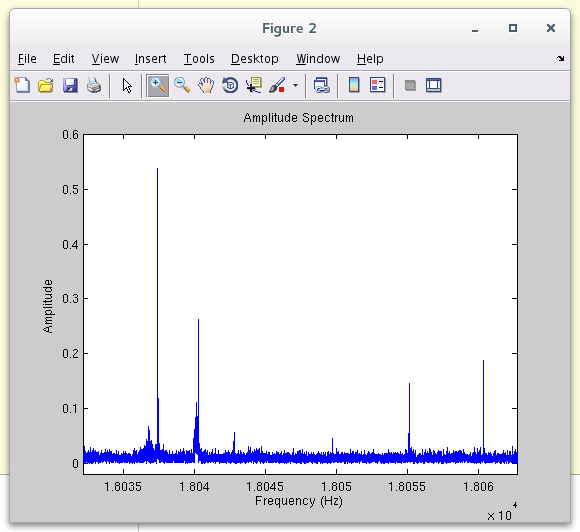Open file using the folder icon
The width and height of the screenshot is (580, 532).
click(46, 85)
